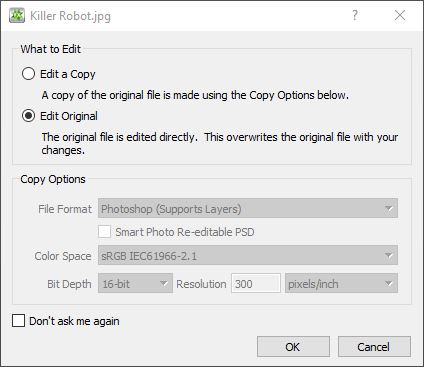424x367 pixels.
Task: Open the Bit Depth 16-bit dropdown
Action: [x=135, y=283]
